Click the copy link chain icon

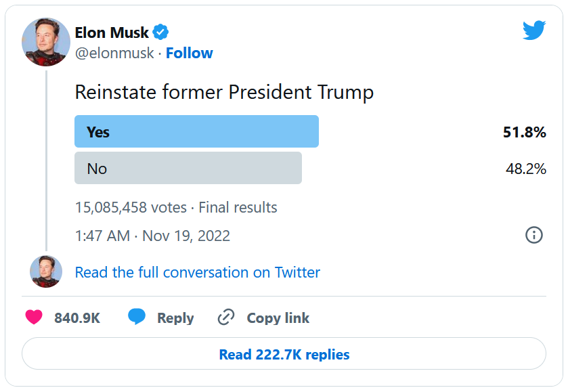click(225, 318)
